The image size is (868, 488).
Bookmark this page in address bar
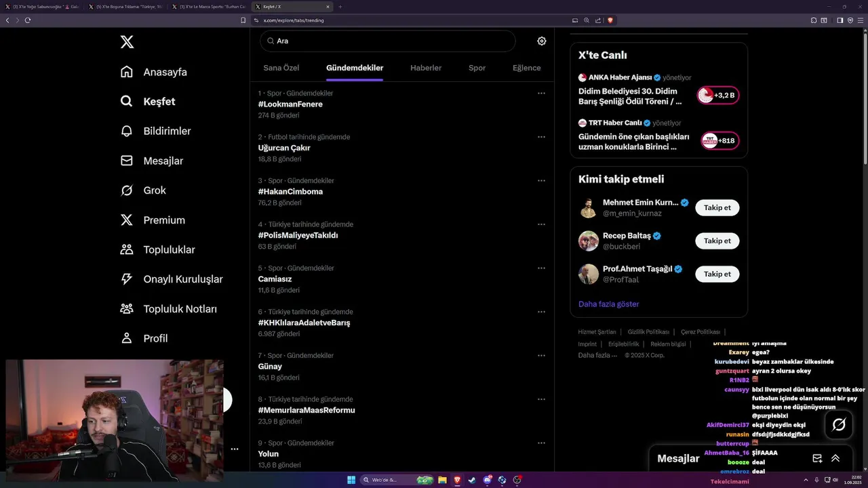[243, 20]
